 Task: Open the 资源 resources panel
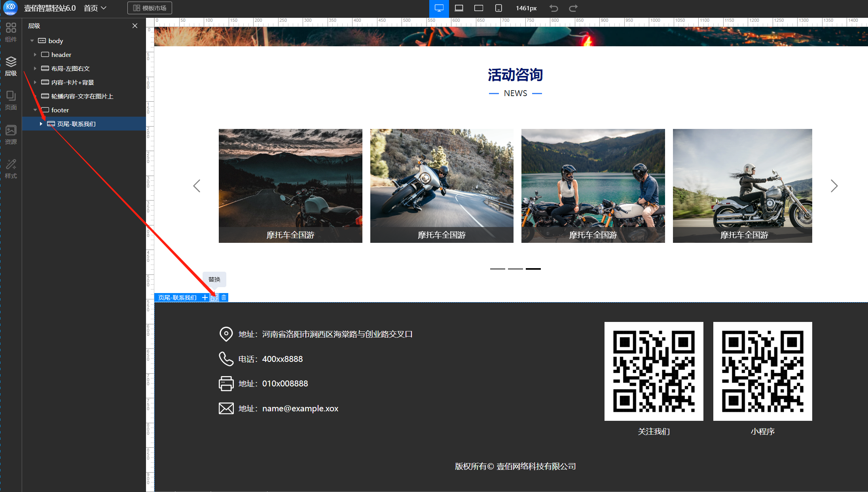coord(11,134)
